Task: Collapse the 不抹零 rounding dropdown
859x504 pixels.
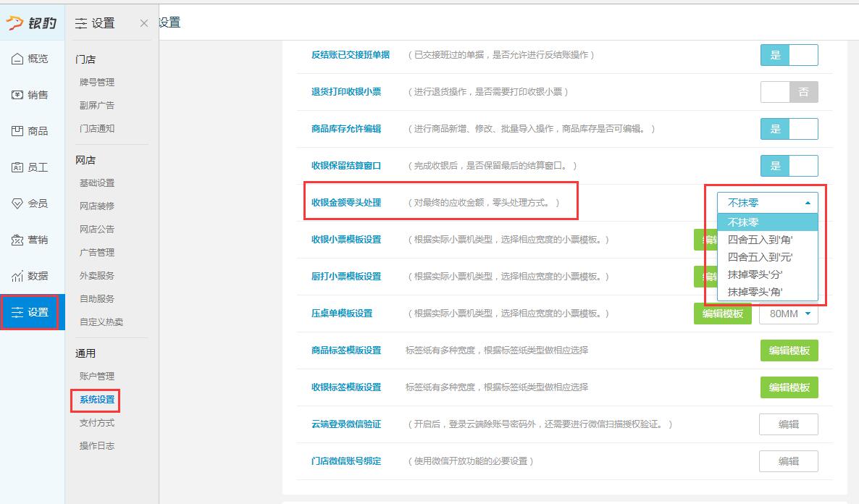Action: (767, 203)
